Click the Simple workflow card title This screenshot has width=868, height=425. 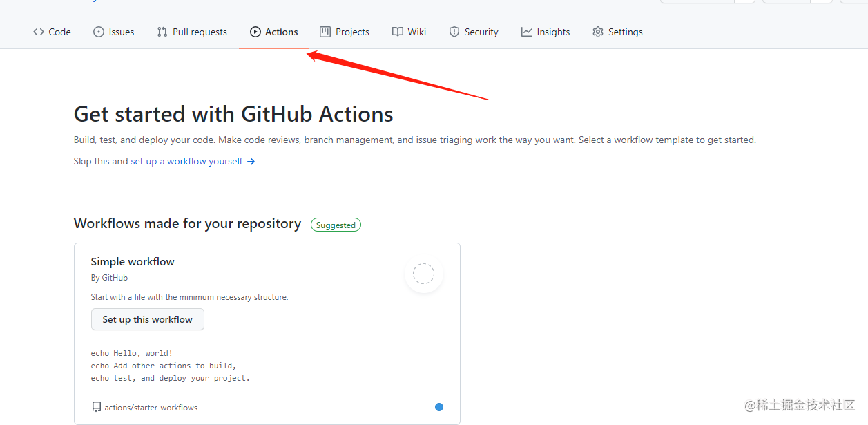pyautogui.click(x=133, y=261)
